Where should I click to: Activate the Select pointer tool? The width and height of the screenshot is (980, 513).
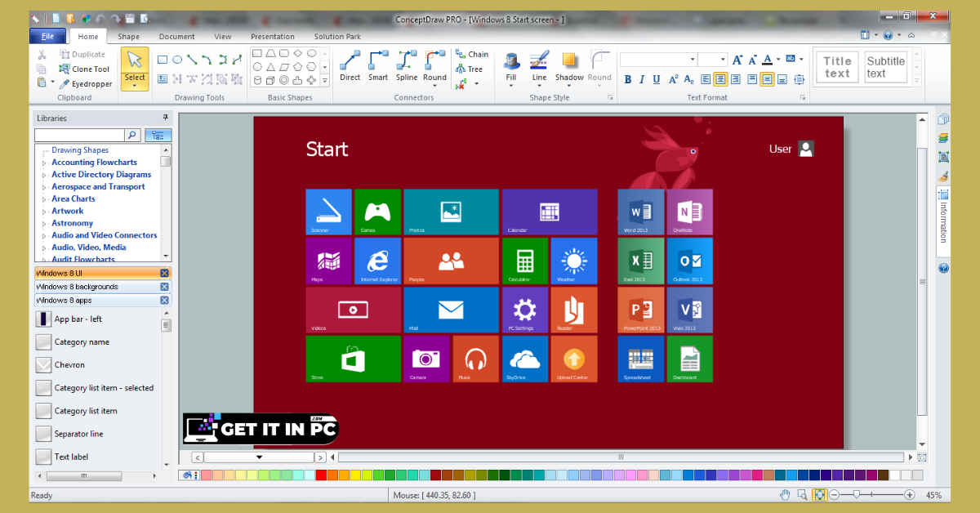tap(135, 69)
